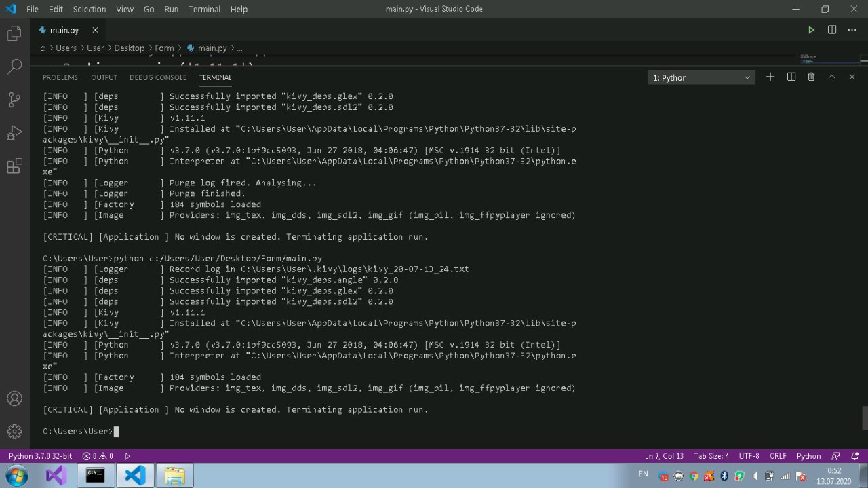Open the Source Control view

(14, 100)
